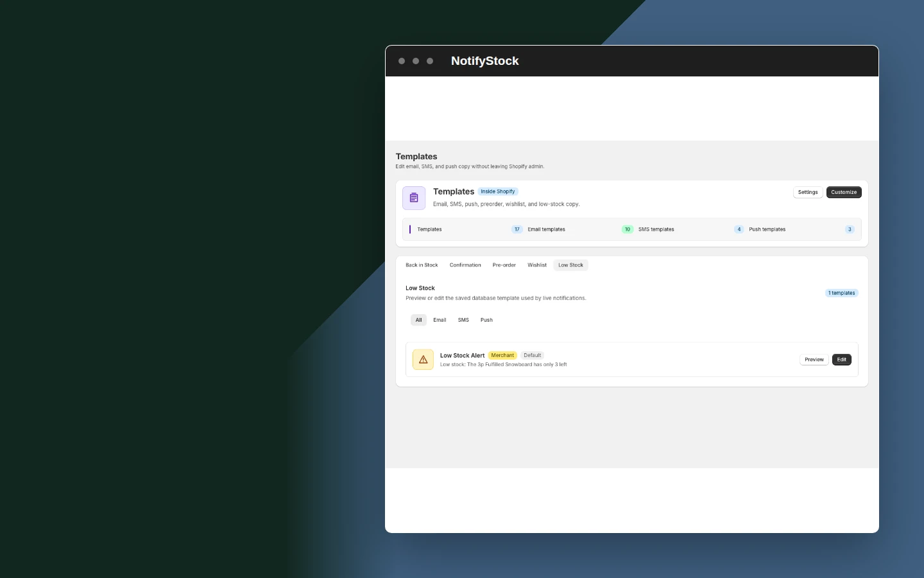The height and width of the screenshot is (578, 924).
Task: Filter templates by Push
Action: 486,320
